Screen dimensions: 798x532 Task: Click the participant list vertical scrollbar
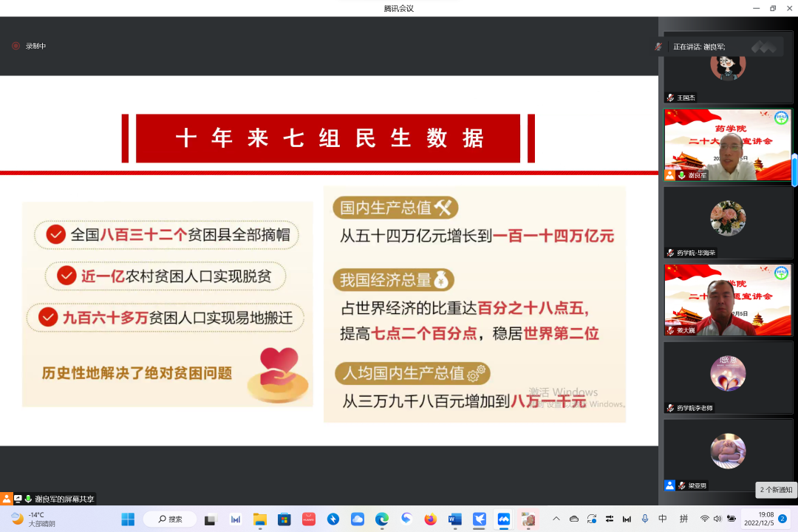point(794,170)
